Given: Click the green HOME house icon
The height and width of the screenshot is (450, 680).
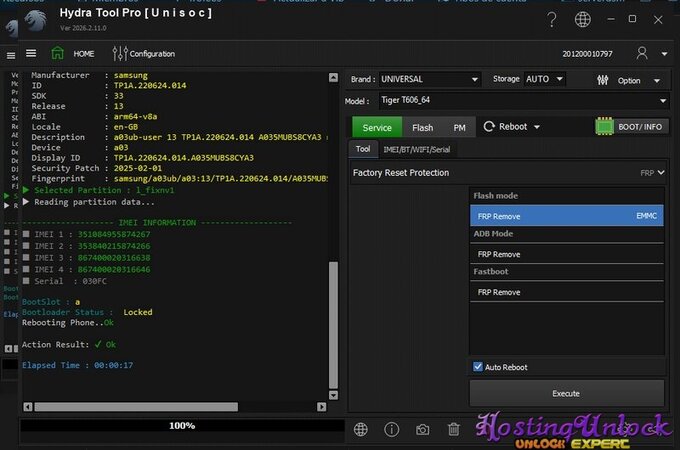Looking at the screenshot, I should tap(58, 53).
